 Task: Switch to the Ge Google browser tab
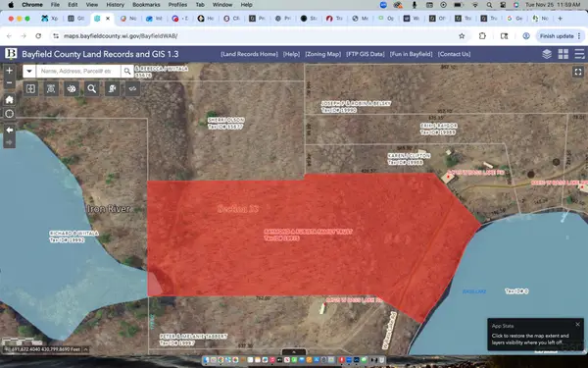[514, 18]
